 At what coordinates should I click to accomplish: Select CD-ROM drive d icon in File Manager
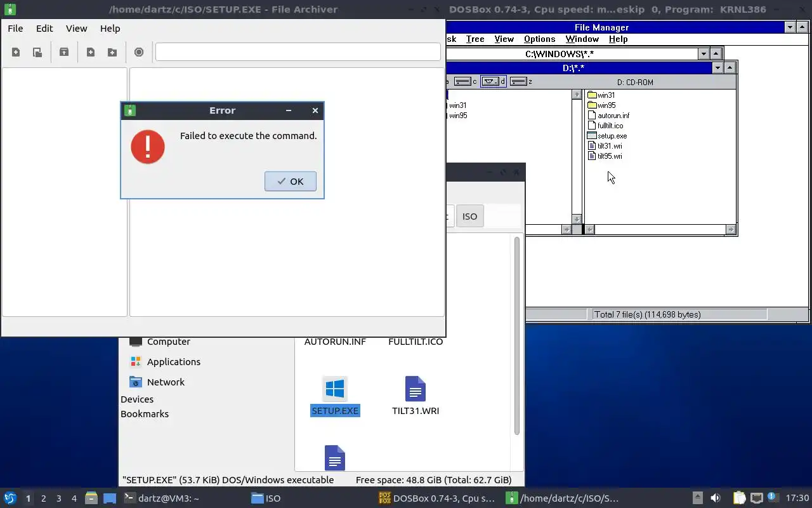[x=494, y=81]
